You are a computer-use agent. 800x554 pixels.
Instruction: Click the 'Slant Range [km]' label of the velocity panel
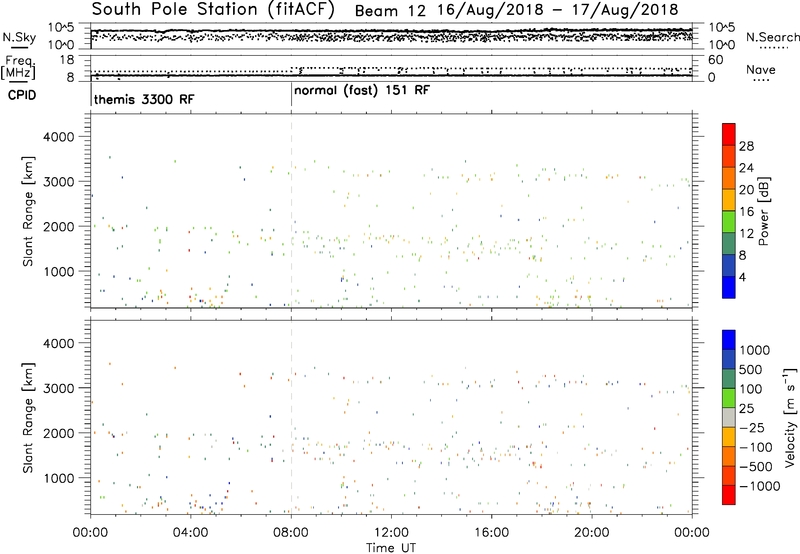click(28, 418)
